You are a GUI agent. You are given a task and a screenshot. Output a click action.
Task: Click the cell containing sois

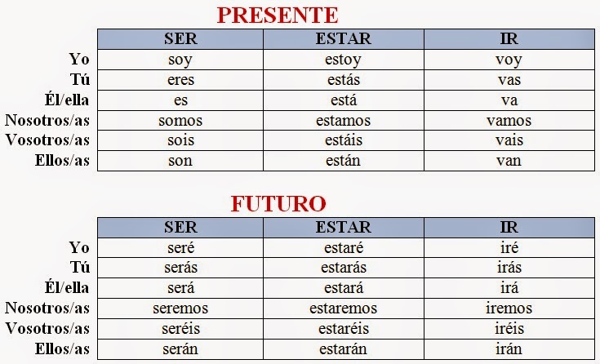coord(180,141)
